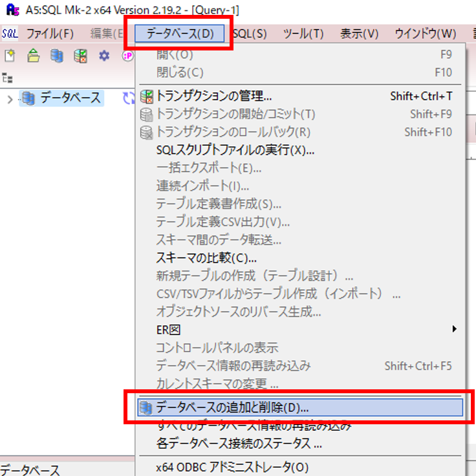Choose 開く(O) menu entry
Viewport: 476px width, 476px height.
tap(301, 54)
